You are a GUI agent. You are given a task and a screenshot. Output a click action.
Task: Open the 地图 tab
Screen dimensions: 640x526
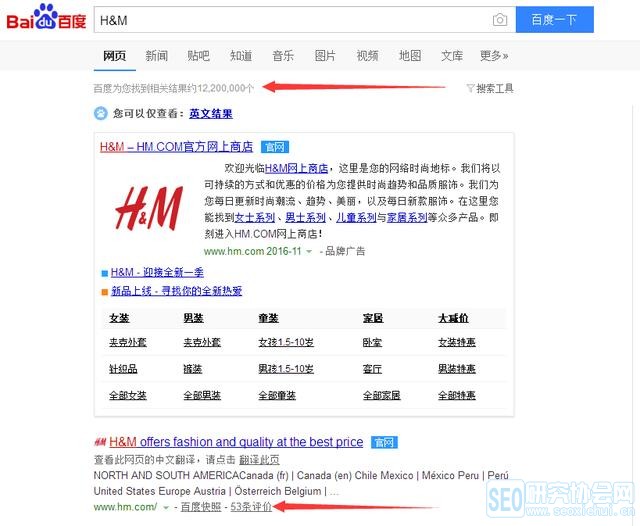(x=410, y=56)
